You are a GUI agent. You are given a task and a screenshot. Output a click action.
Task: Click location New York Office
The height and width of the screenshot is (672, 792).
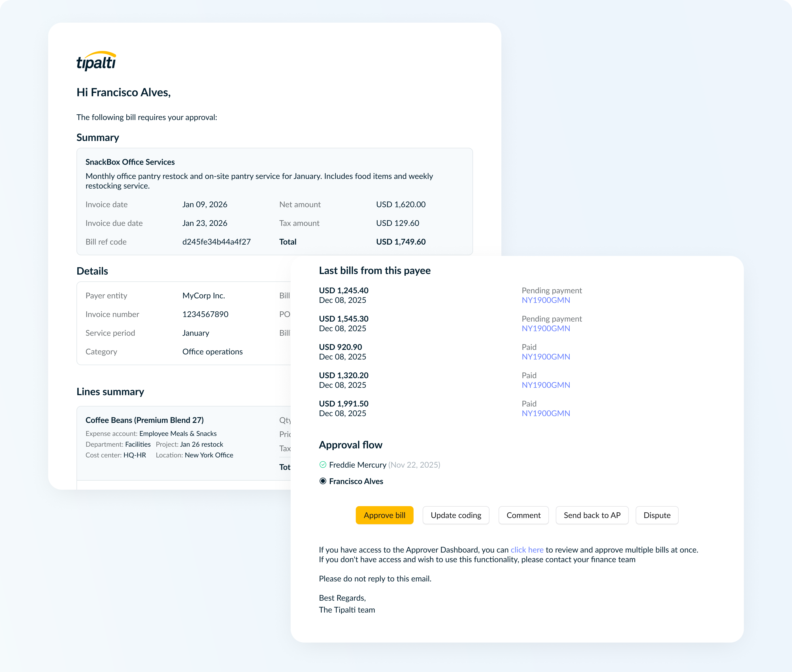click(209, 455)
